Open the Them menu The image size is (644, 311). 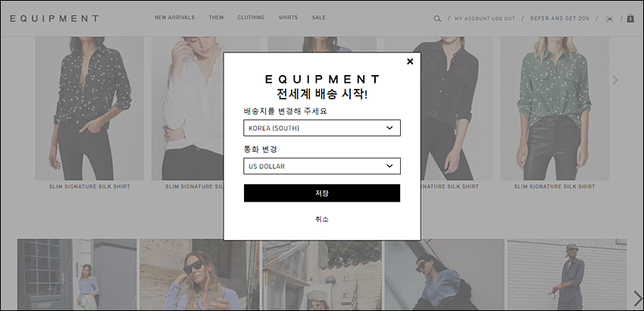point(216,17)
